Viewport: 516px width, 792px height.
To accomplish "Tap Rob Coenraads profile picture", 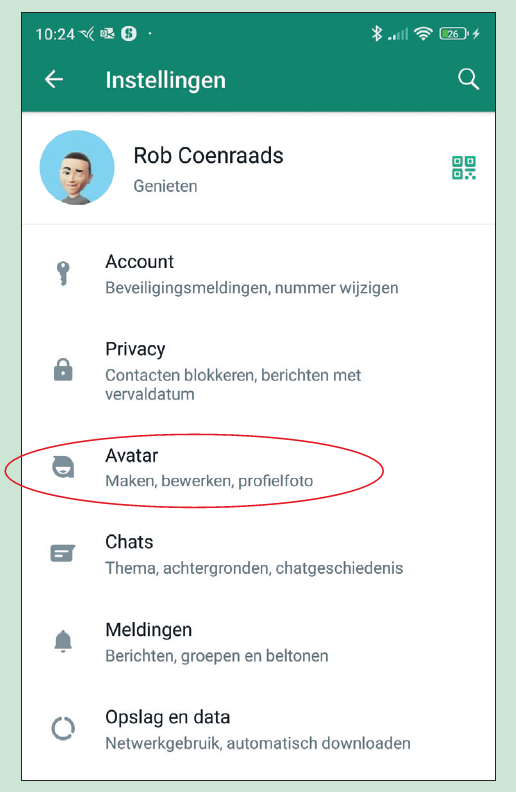I will pos(77,168).
